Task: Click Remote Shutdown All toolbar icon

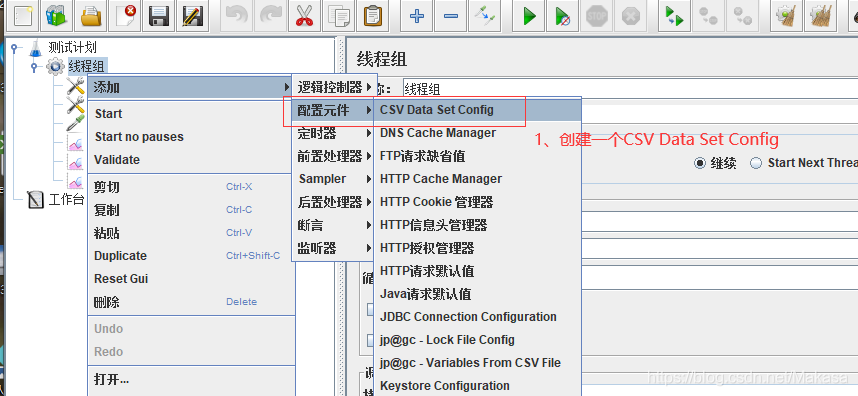Action: (743, 16)
